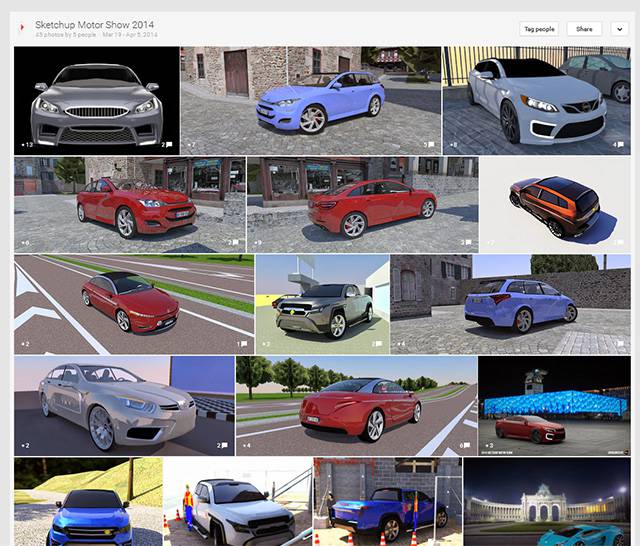Screen dimensions: 640x546
Task: Click the comment icon on red coupe with trees photo
Action: [x=467, y=445]
